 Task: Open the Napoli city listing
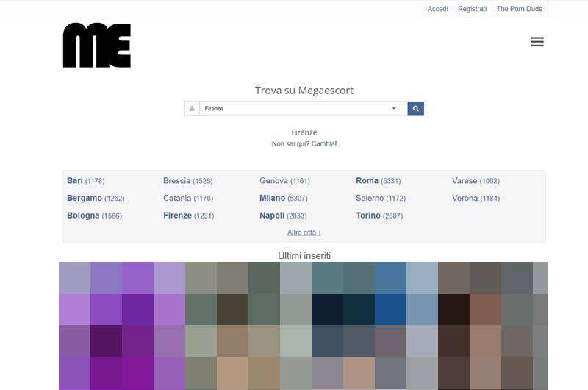tap(272, 216)
